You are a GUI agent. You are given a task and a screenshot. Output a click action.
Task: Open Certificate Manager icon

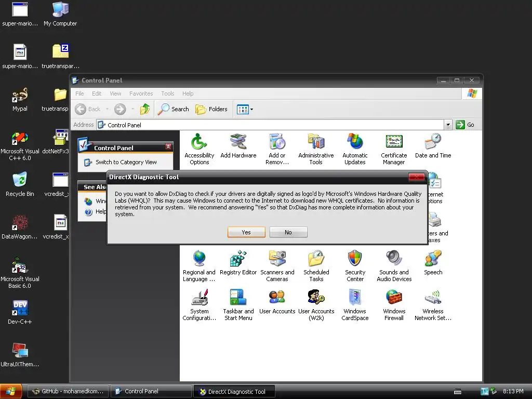click(x=394, y=149)
